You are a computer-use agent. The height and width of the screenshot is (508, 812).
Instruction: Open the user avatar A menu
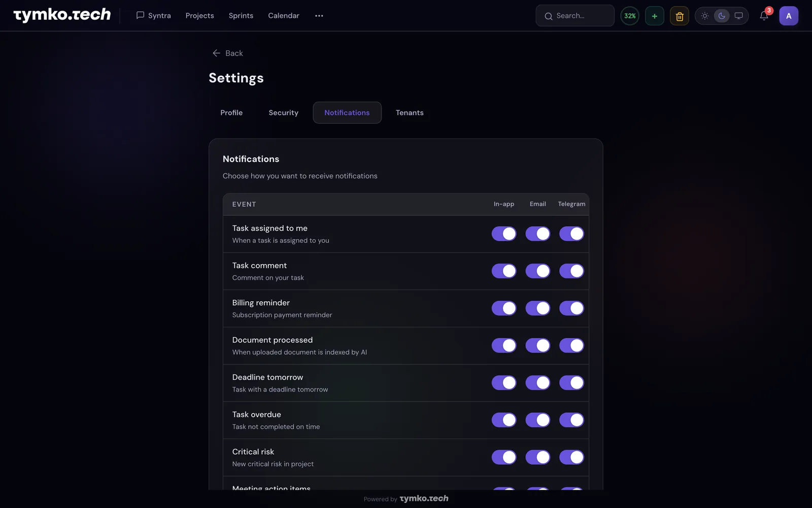click(789, 16)
